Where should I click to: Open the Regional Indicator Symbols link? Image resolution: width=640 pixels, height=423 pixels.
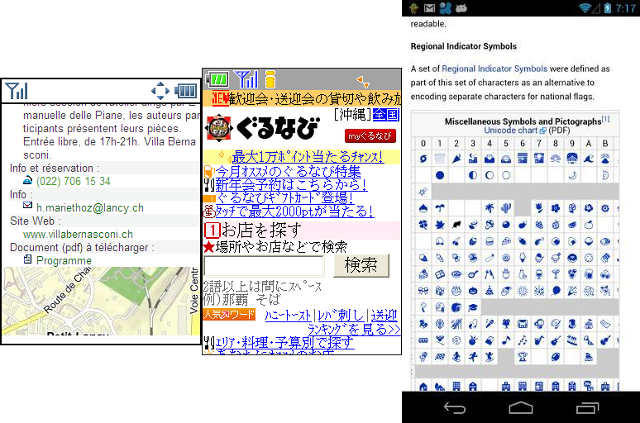[x=494, y=69]
